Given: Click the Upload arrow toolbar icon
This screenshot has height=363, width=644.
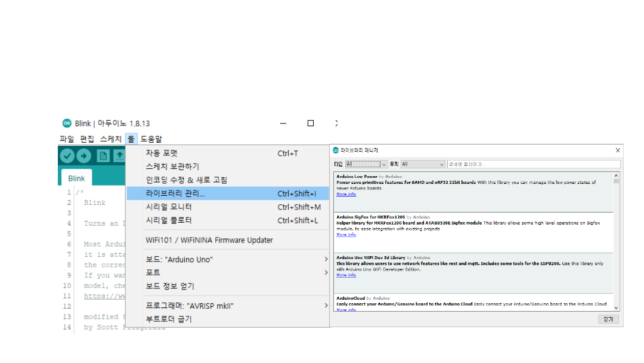Looking at the screenshot, I should [x=83, y=156].
